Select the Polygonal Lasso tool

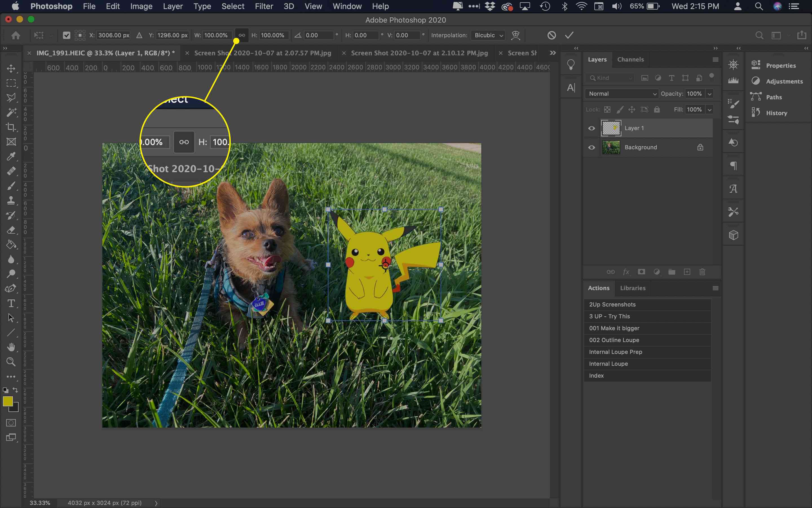(11, 98)
